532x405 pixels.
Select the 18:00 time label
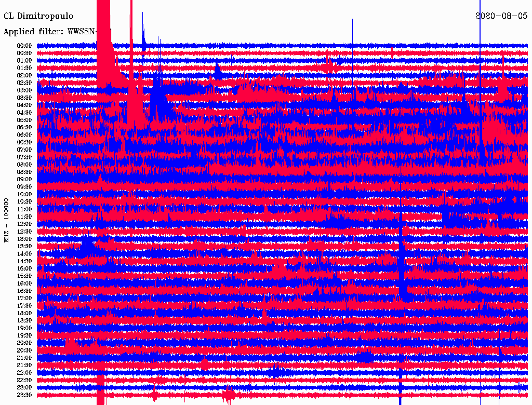pos(24,313)
